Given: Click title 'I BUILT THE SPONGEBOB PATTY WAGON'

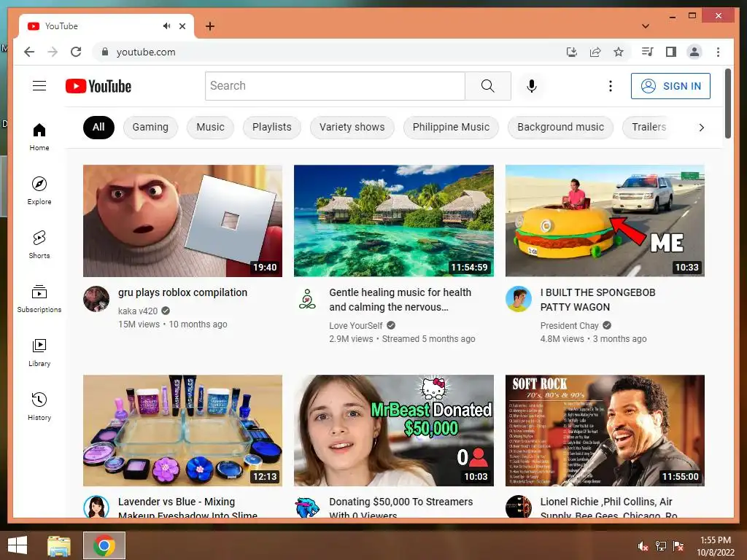Looking at the screenshot, I should 597,300.
